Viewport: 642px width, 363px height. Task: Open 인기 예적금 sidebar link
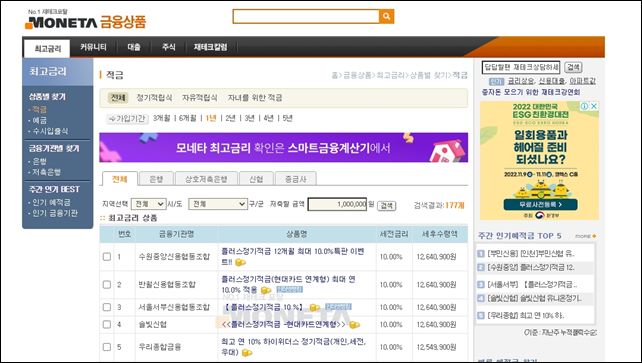(x=51, y=202)
